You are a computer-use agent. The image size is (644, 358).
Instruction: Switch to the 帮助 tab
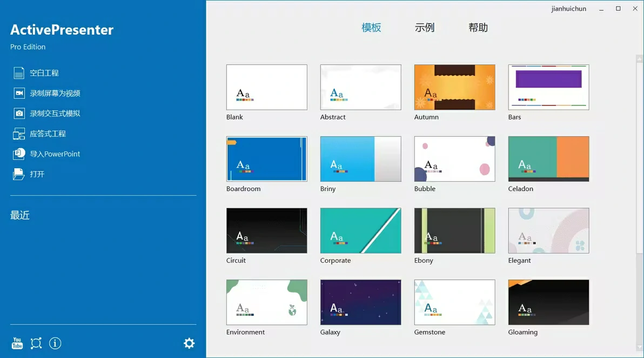tap(478, 28)
